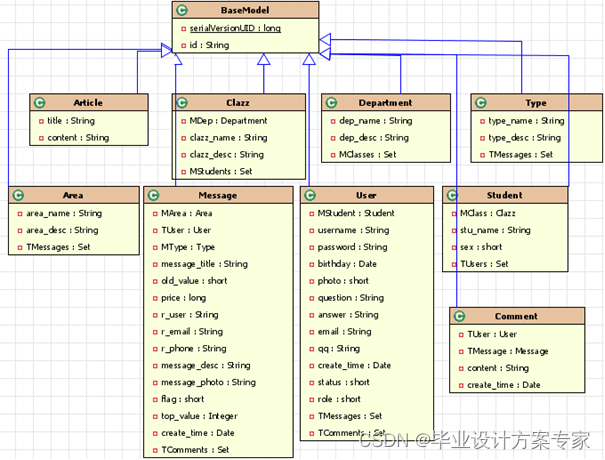605x460 pixels.
Task: Select the clazz_name : String field
Action: coord(228,138)
